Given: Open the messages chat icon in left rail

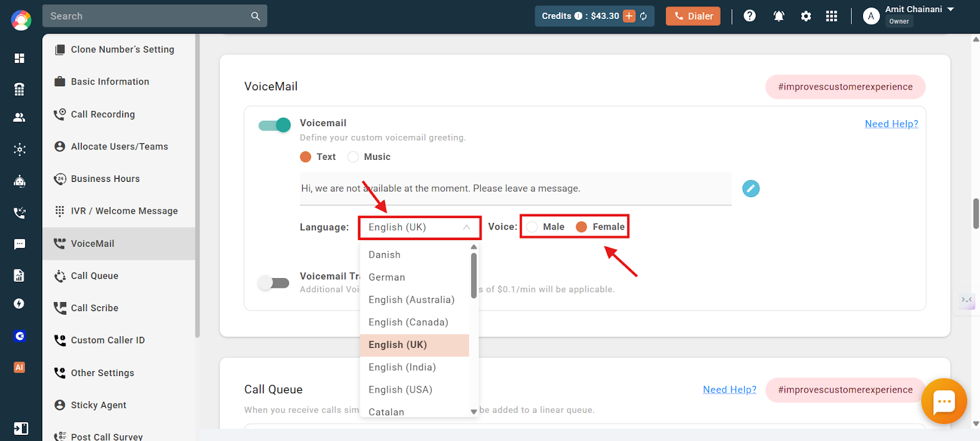Looking at the screenshot, I should tap(20, 244).
